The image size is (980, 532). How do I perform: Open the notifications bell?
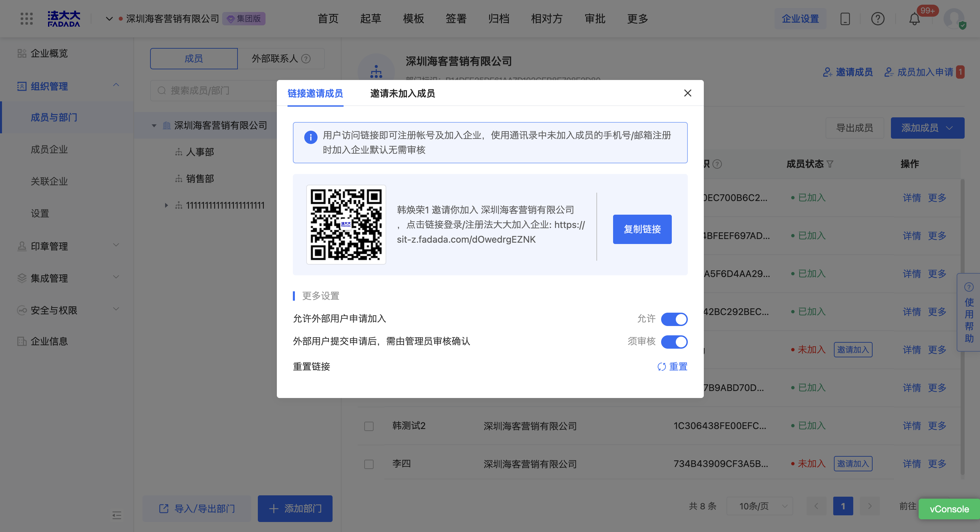point(915,19)
